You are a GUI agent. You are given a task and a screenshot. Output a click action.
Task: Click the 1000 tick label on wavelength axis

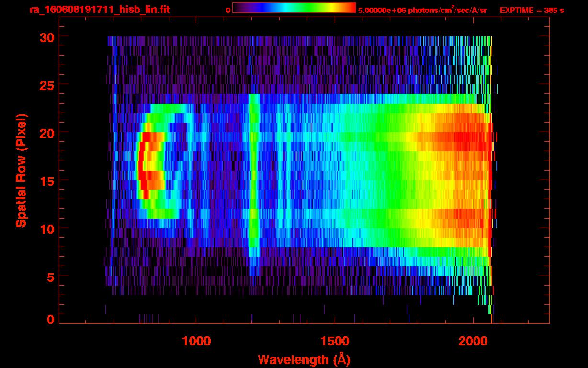pyautogui.click(x=196, y=341)
